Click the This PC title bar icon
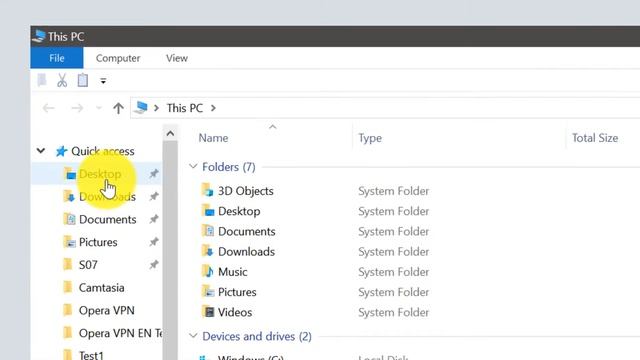 point(39,36)
